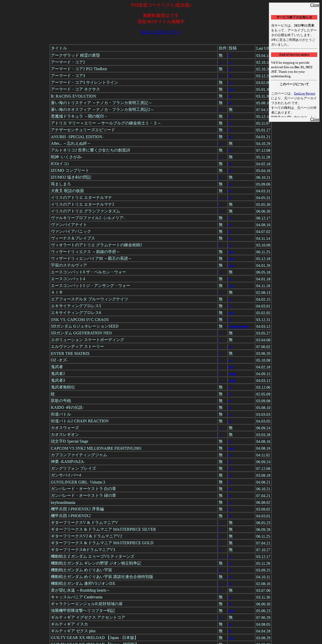The image size is (322, 644).
Task: Open the 始めにお読み下さい link
Action: [161, 32]
